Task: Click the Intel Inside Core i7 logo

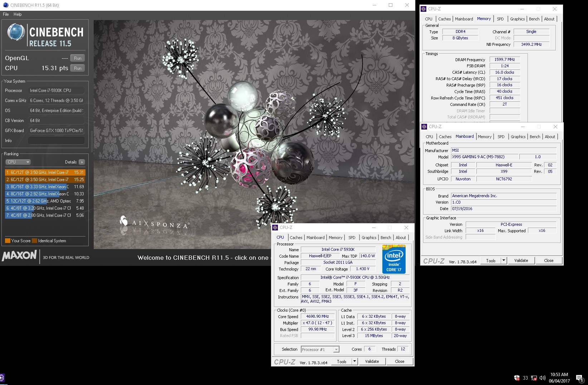Action: (394, 259)
